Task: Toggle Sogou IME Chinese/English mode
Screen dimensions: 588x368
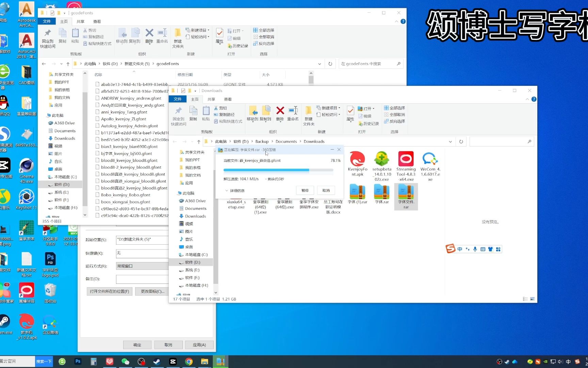Action: 460,249
